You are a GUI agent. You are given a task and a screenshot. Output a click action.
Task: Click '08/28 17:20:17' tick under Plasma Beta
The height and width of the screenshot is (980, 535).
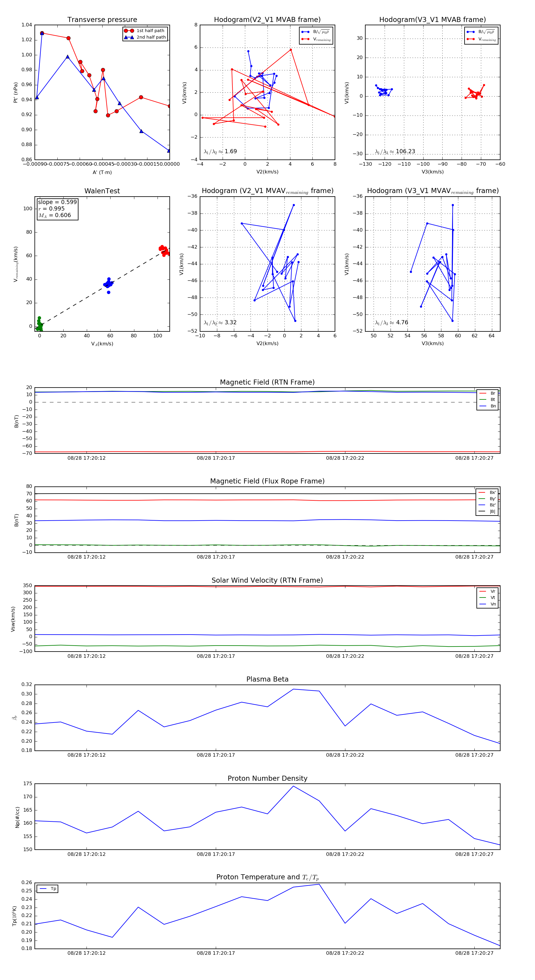[x=216, y=755]
